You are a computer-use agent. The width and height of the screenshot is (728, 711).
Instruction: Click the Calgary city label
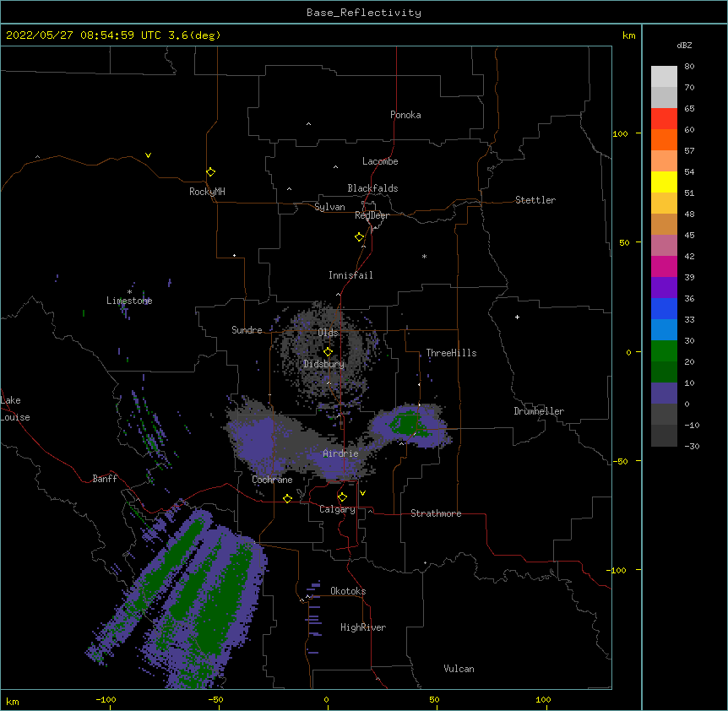tap(337, 509)
